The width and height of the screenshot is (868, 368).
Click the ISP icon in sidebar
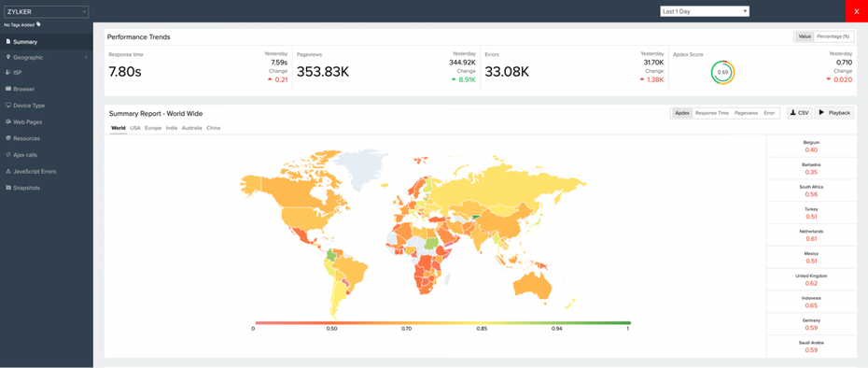pyautogui.click(x=8, y=72)
